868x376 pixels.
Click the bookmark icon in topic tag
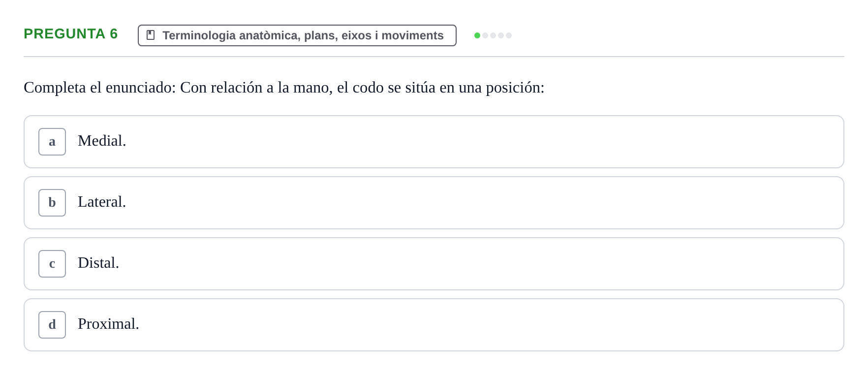pos(151,35)
